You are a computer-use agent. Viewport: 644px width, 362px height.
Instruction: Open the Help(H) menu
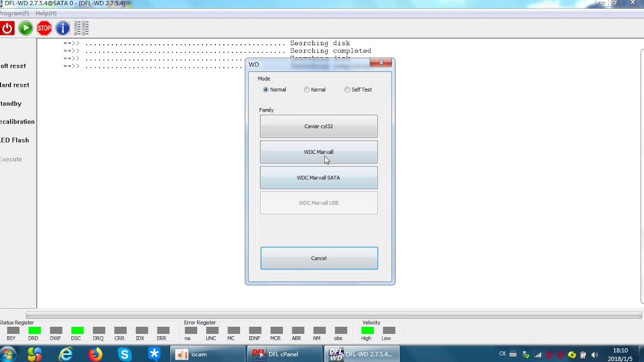pyautogui.click(x=46, y=13)
